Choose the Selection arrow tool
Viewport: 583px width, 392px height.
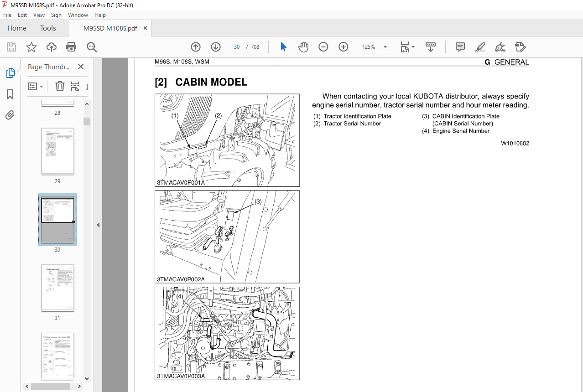(x=283, y=47)
